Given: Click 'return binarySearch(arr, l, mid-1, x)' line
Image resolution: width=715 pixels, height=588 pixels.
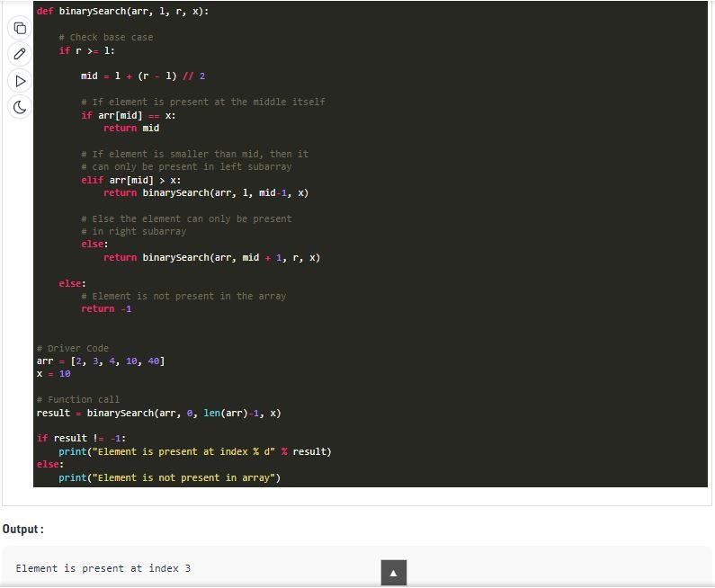Looking at the screenshot, I should [206, 192].
